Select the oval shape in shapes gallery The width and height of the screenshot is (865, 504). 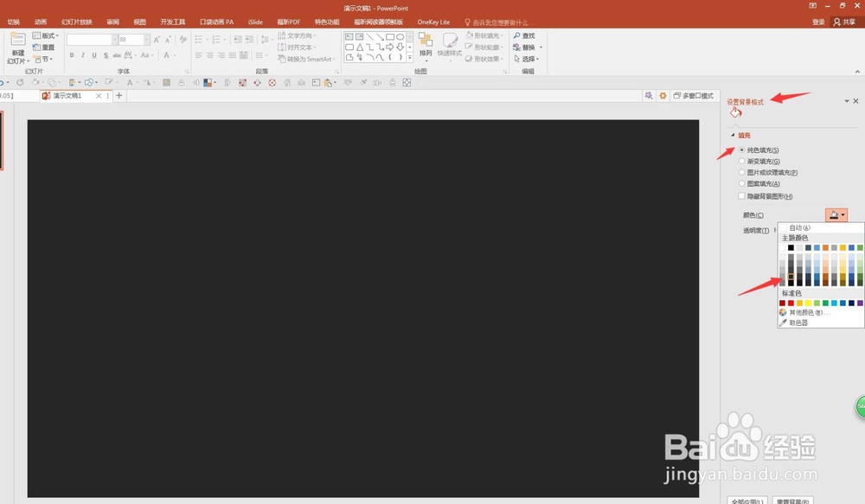click(x=400, y=37)
